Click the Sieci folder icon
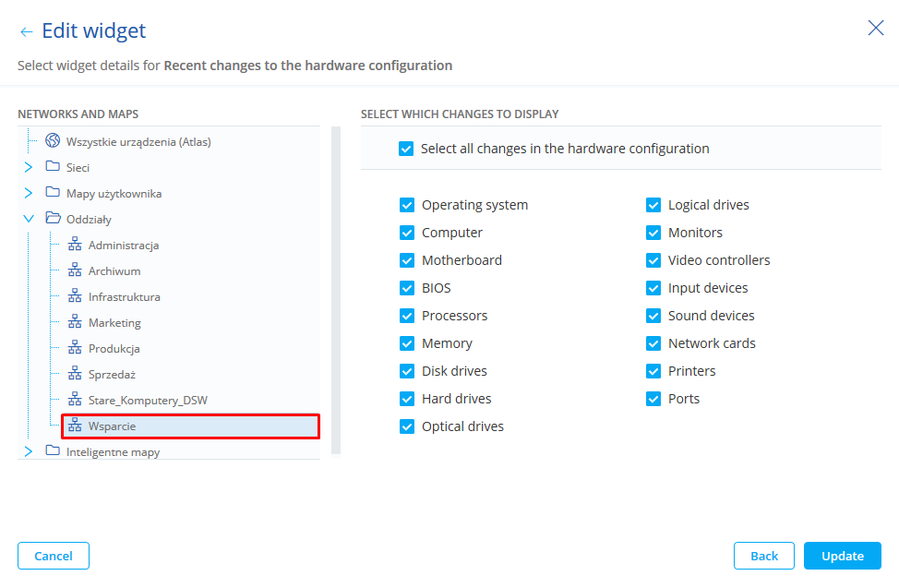 (53, 167)
